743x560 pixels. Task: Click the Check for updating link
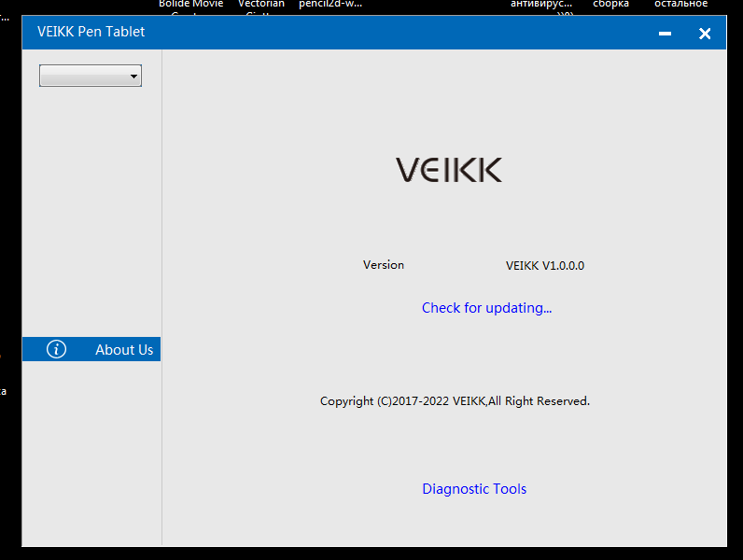486,308
